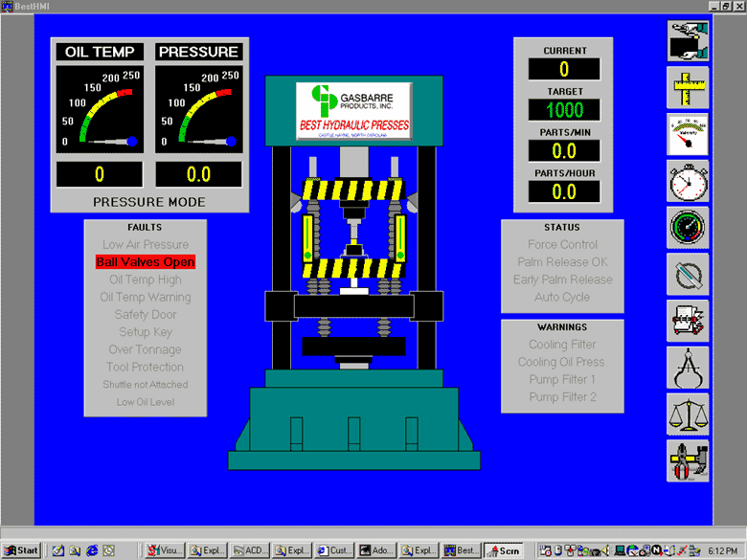Click the drafting divider caliper icon

[688, 368]
